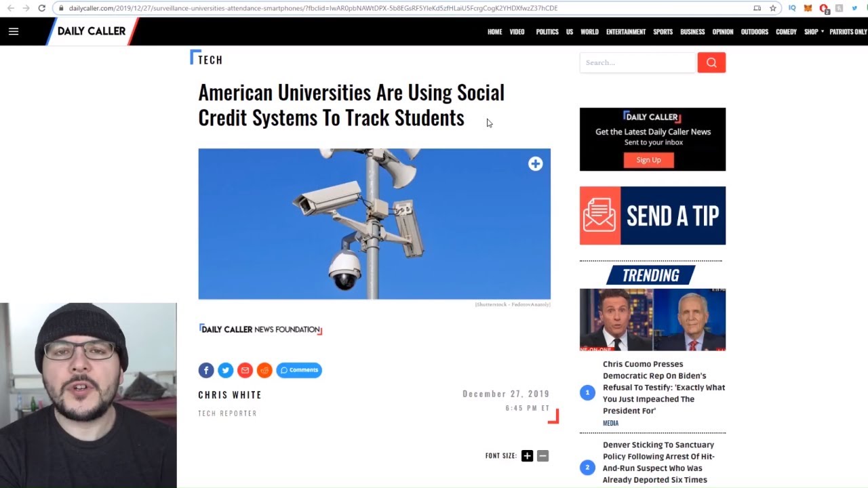Open the hamburger menu icon
868x488 pixels.
click(14, 31)
